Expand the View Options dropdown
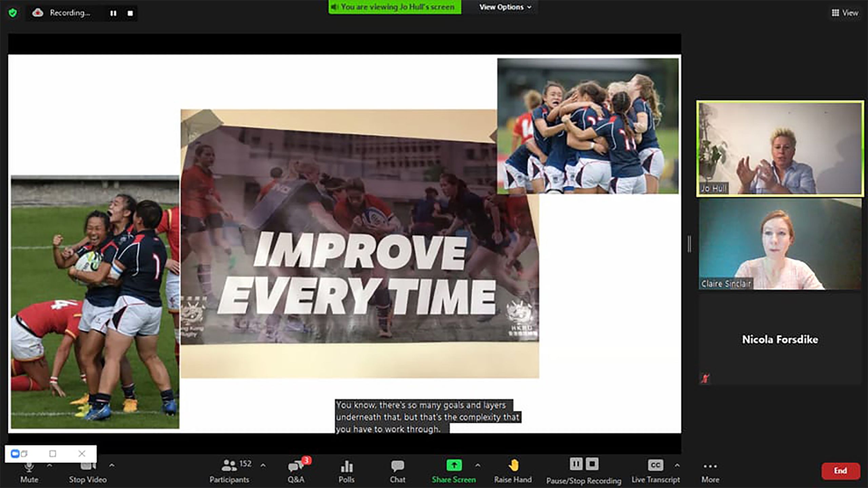Viewport: 868px width, 488px height. (505, 7)
